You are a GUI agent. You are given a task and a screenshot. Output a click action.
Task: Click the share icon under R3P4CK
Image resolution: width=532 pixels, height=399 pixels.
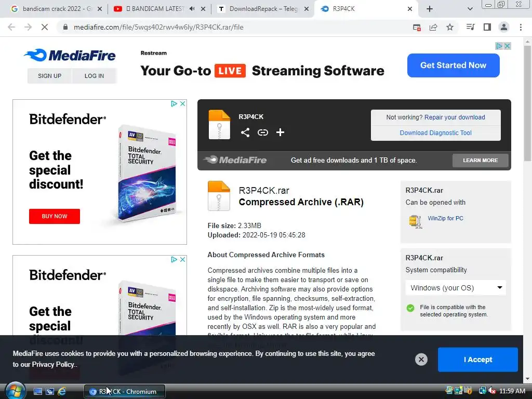[245, 132]
